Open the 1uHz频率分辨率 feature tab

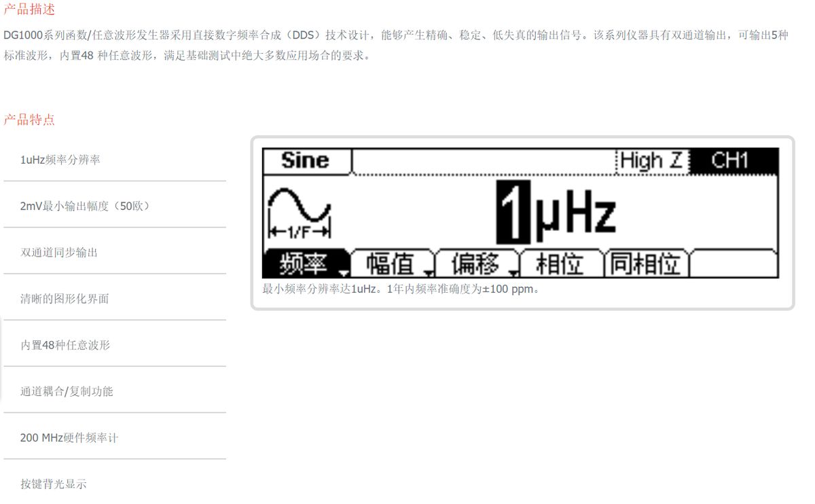click(60, 160)
